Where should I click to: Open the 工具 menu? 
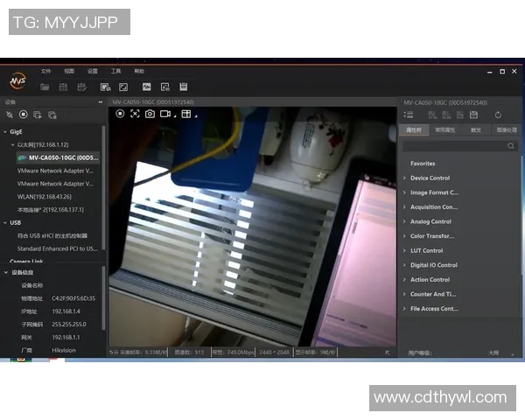click(x=115, y=71)
